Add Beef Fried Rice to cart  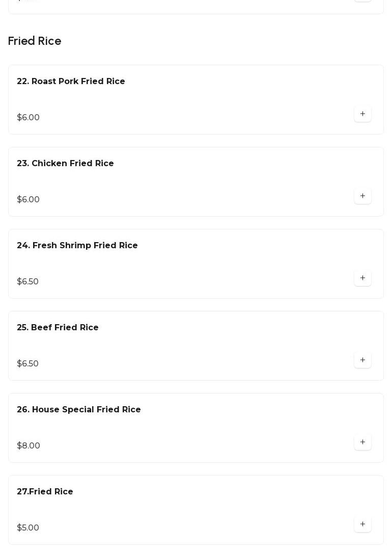tap(362, 360)
